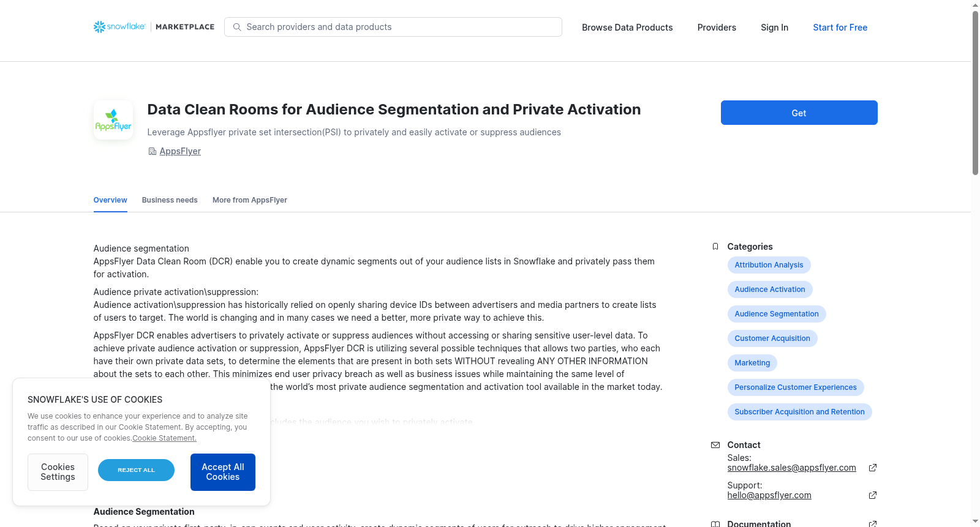The height and width of the screenshot is (527, 980).
Task: Click the "Leverage Appsflyer private set intersection" subtitle
Action: click(354, 132)
